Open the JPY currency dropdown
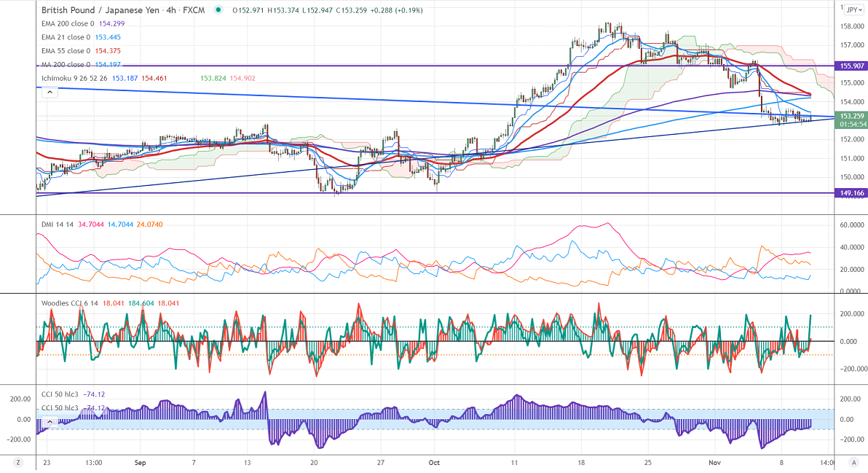This screenshot has width=868, height=473. pyautogui.click(x=854, y=10)
